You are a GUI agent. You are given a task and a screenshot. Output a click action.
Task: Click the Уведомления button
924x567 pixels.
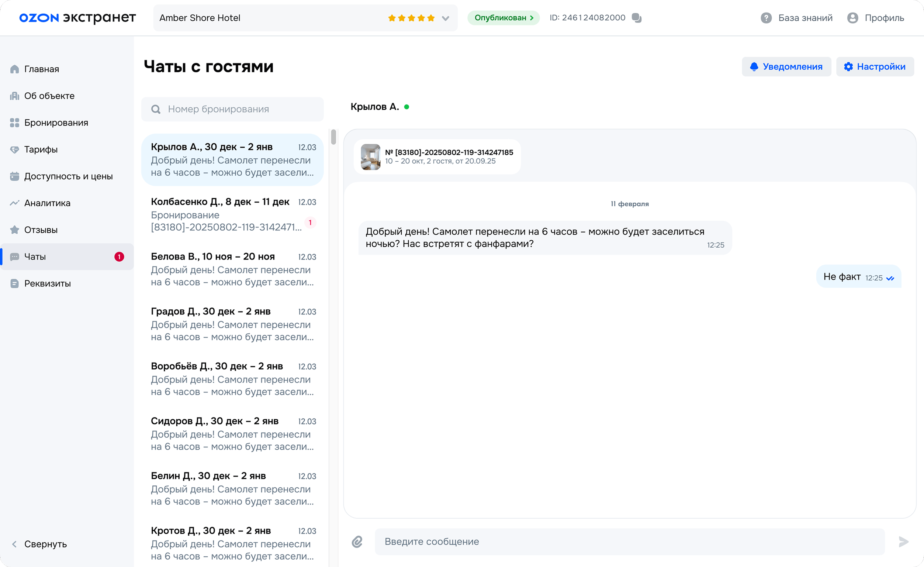pos(786,66)
